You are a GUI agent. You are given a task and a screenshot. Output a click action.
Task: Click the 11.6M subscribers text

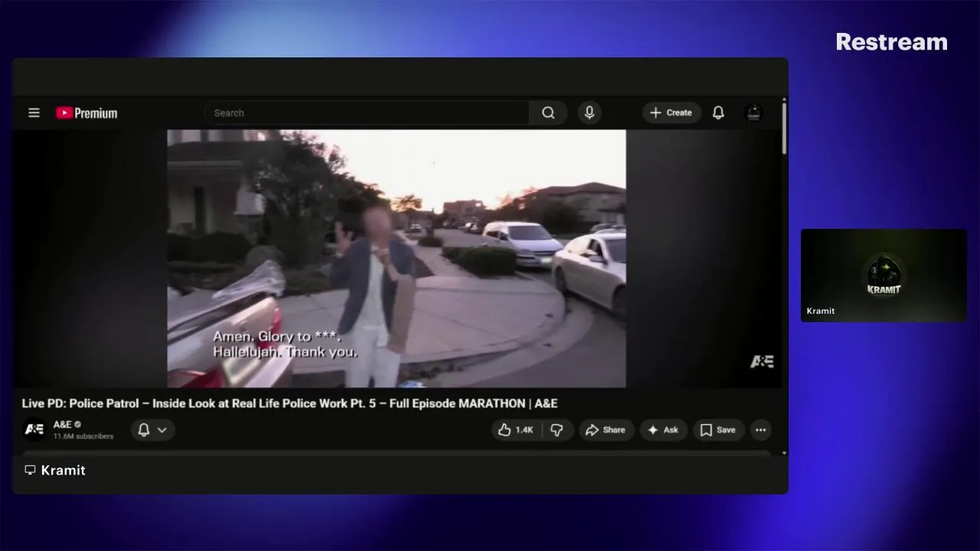(83, 436)
